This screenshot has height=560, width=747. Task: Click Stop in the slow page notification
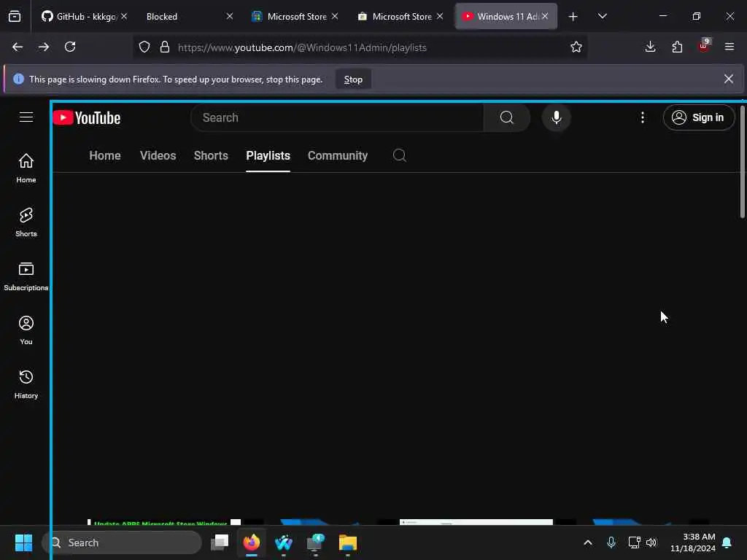tap(353, 79)
